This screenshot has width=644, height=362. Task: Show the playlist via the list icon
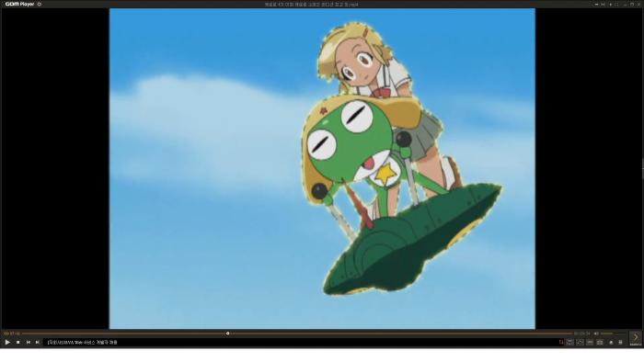[621, 342]
